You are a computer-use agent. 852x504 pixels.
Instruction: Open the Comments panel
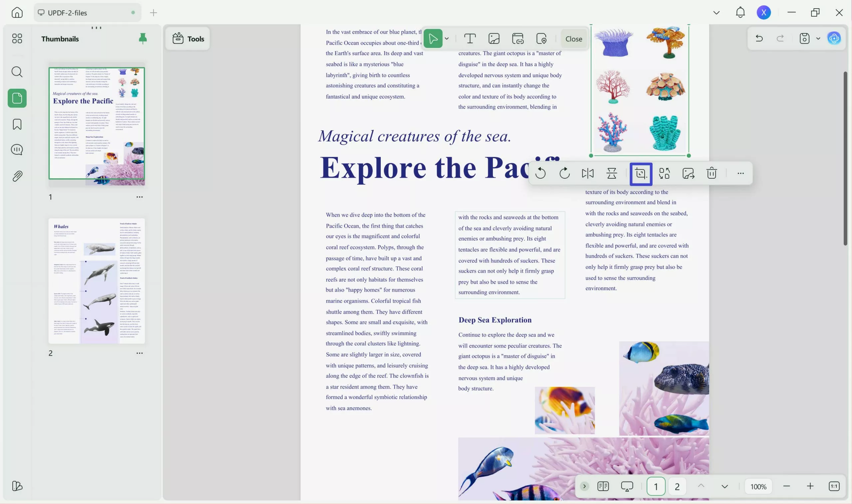(x=17, y=149)
